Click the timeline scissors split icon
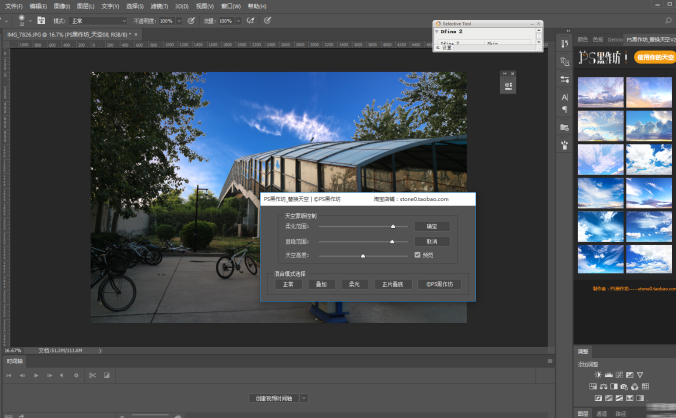 91,375
